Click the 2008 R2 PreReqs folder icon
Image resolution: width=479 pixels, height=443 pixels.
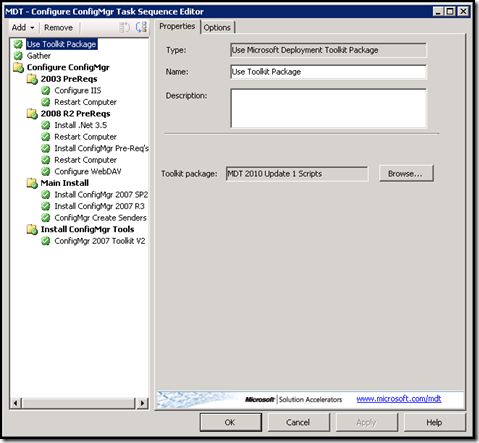click(x=32, y=114)
